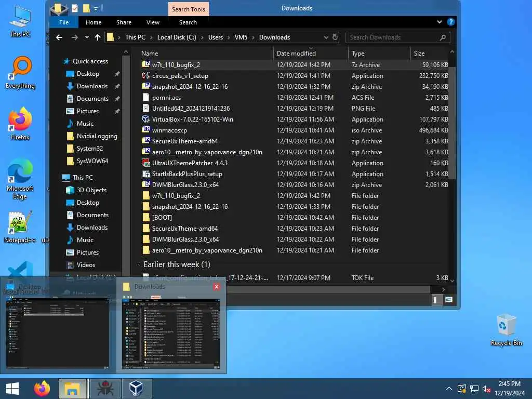Sort by the Size column header
Screen dimensions: 532x399
pos(430,54)
